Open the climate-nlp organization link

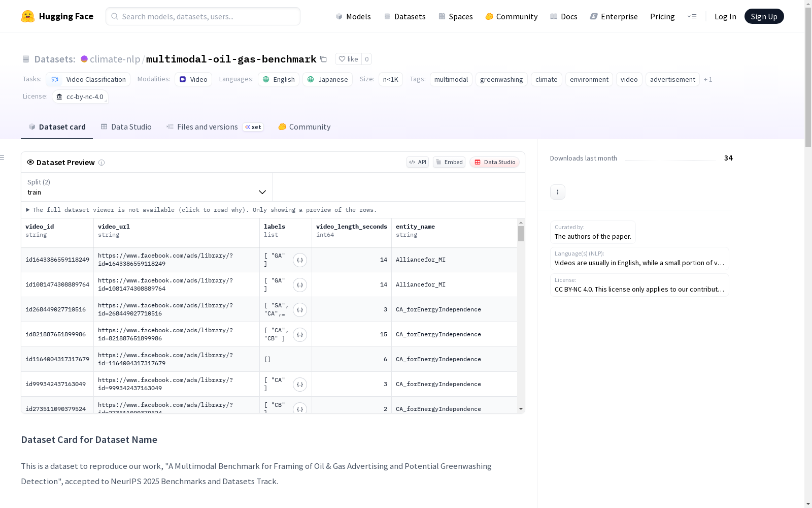pyautogui.click(x=115, y=59)
